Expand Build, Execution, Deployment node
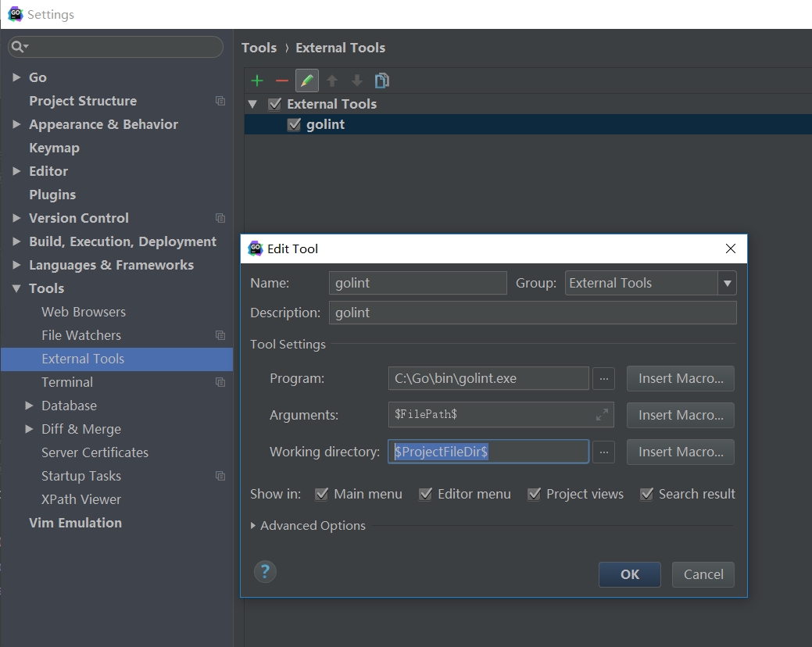 click(x=16, y=241)
